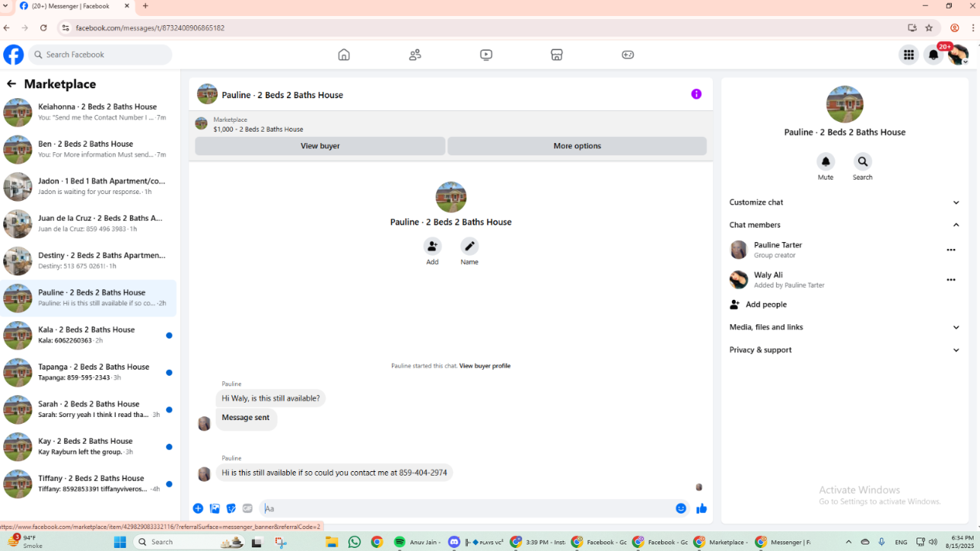Open Juan de la Cruz conversation
Viewport: 980px width, 551px height.
pos(88,224)
